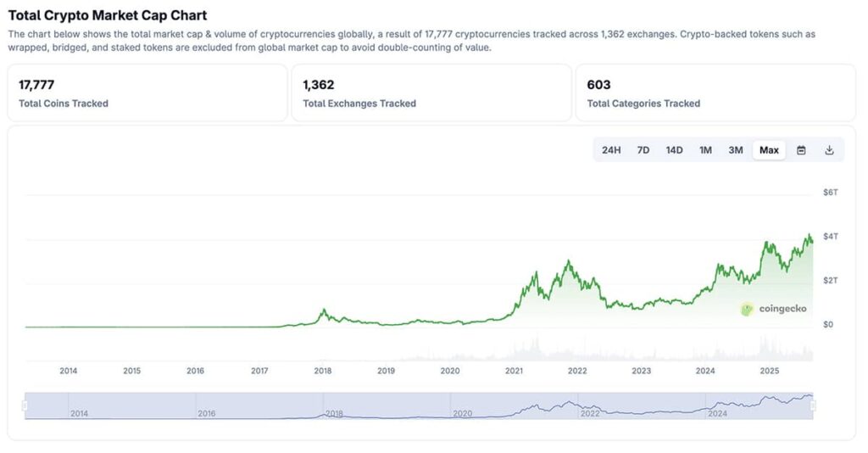Select the 24H time range

(611, 150)
